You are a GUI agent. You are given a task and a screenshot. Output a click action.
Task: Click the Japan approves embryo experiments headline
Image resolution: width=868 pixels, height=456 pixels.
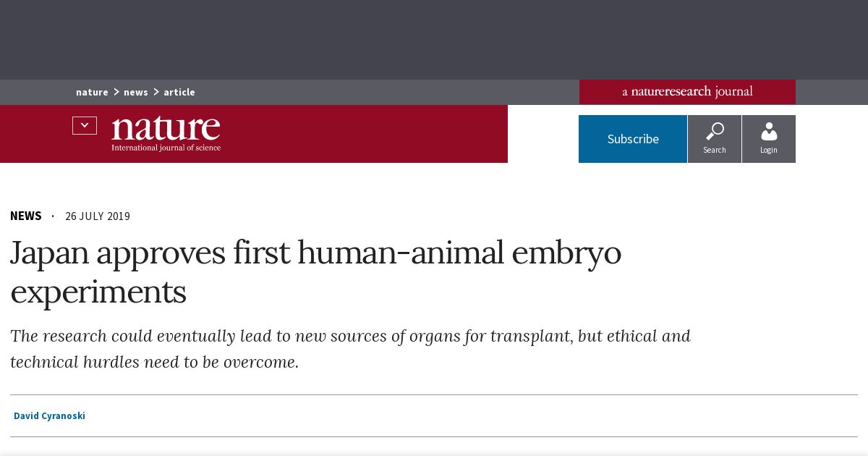315,272
